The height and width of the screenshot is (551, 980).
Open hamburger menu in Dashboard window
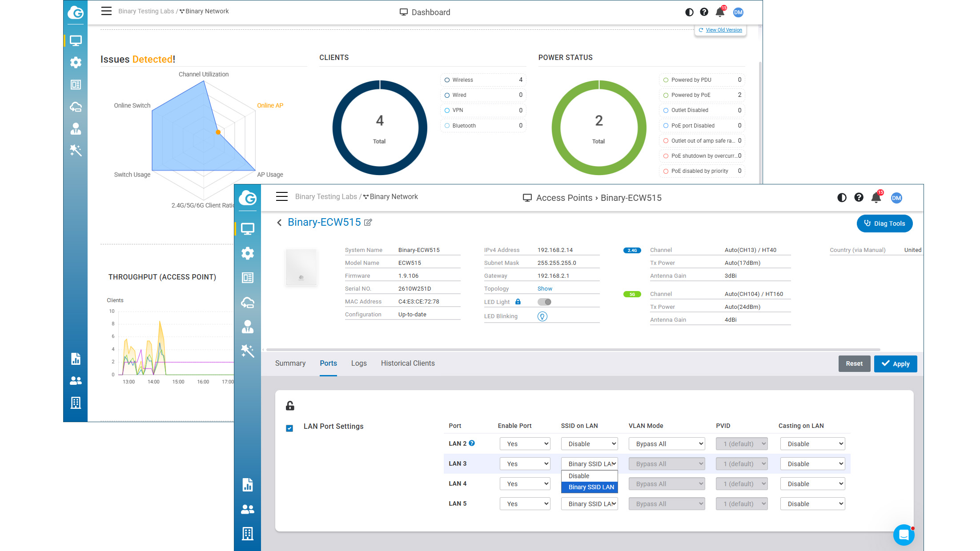point(106,11)
